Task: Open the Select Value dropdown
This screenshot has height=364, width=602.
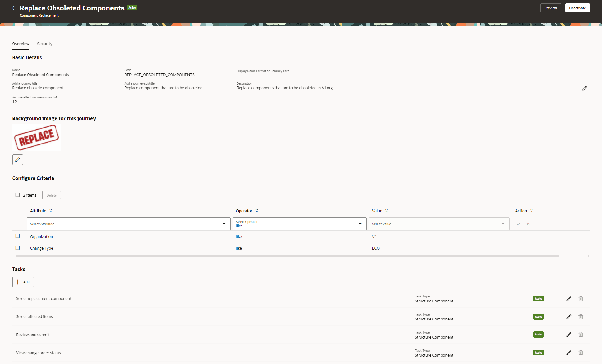Action: tap(439, 224)
